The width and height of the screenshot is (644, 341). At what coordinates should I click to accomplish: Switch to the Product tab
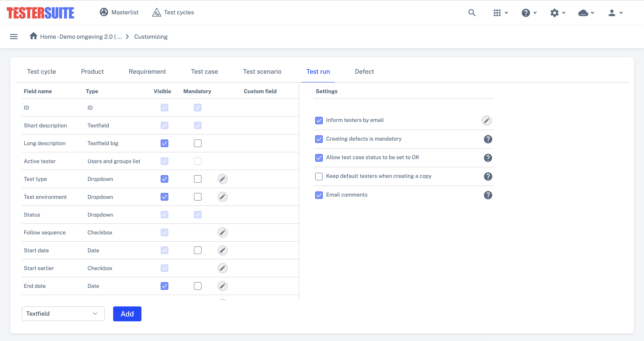click(x=92, y=72)
